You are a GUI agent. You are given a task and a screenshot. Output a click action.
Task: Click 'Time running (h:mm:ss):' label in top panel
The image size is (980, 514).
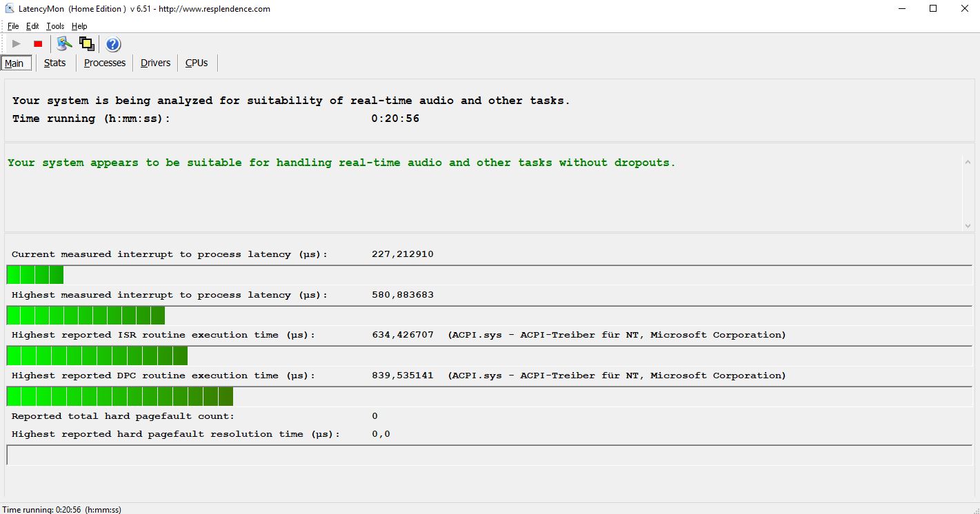click(x=91, y=119)
